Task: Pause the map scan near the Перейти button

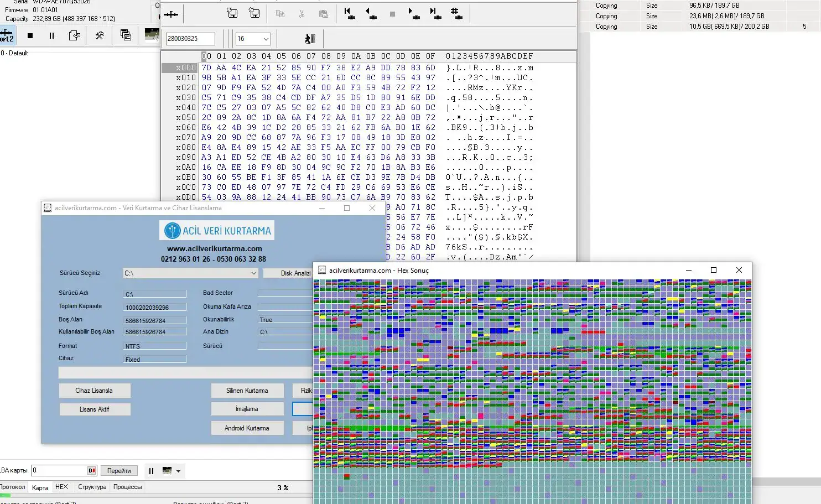Action: pyautogui.click(x=151, y=471)
